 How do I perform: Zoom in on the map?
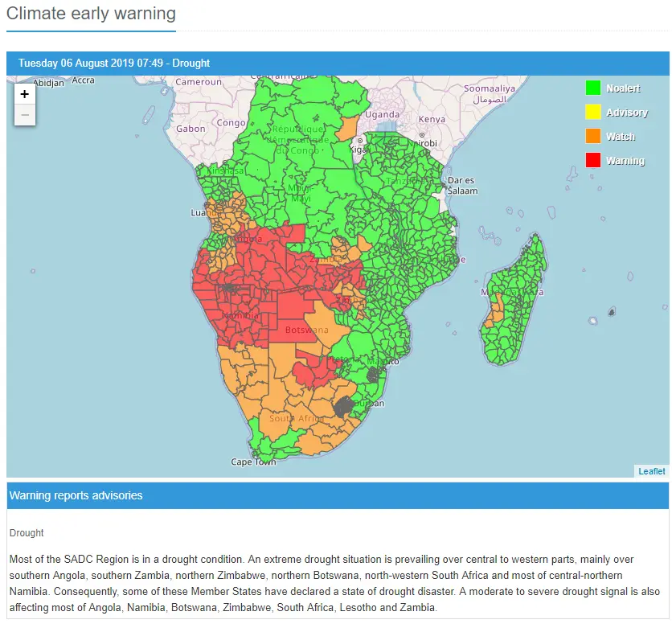[x=25, y=94]
